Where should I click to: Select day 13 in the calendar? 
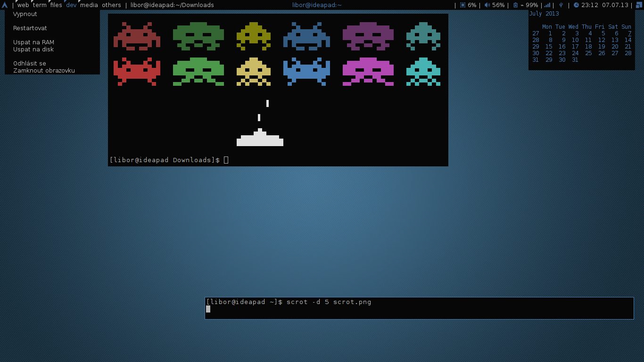[x=615, y=40]
